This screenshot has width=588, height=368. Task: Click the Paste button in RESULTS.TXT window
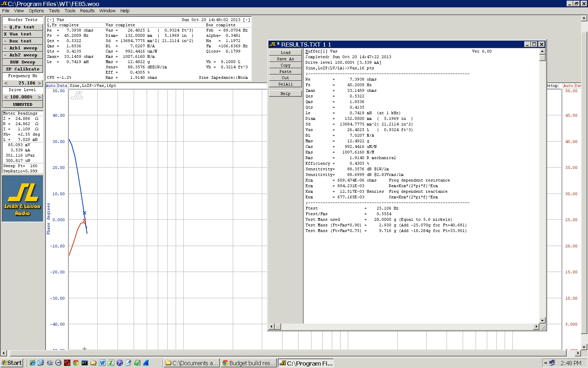[285, 71]
